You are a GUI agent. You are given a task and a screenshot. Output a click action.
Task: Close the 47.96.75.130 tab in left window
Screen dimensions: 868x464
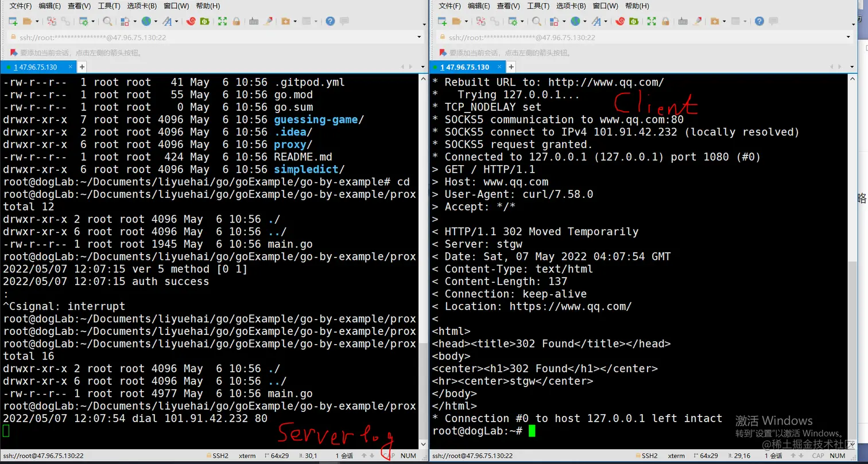pos(71,67)
